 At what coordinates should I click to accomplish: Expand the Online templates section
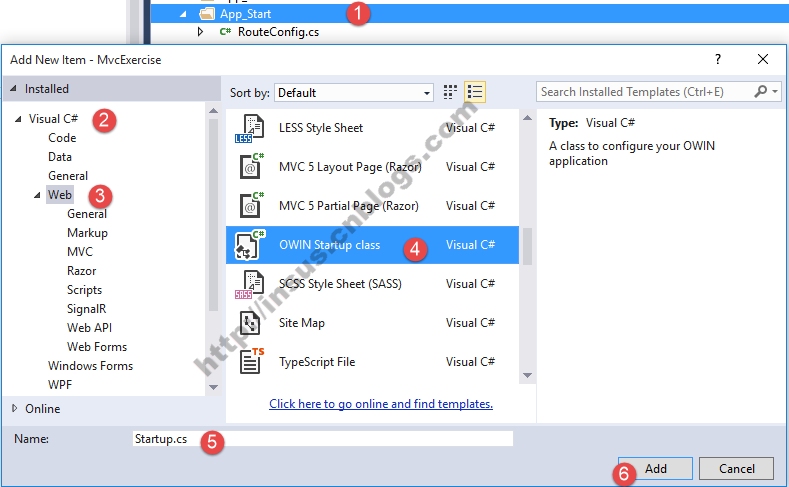[x=14, y=408]
